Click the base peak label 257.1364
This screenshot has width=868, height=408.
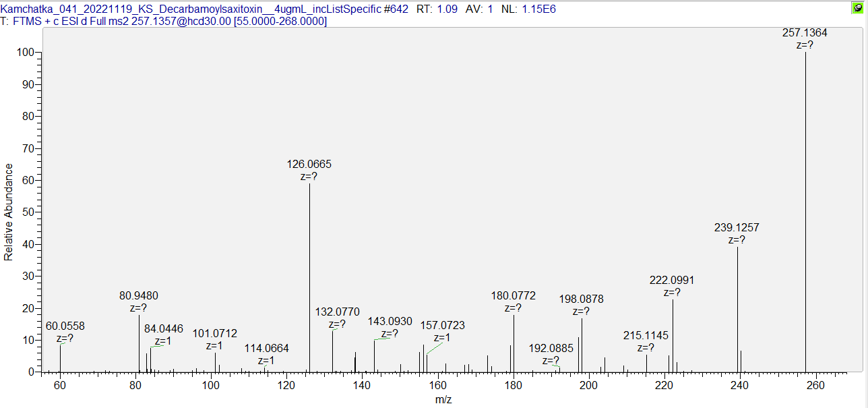[805, 32]
